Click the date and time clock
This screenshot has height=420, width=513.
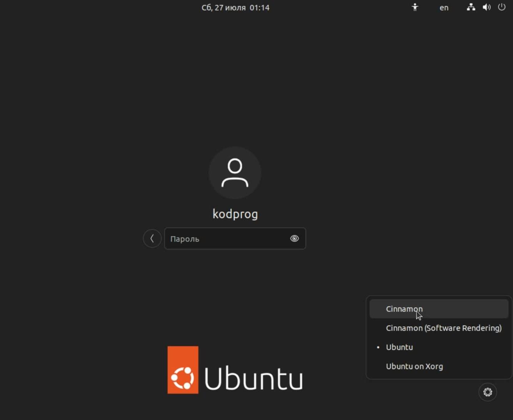[x=235, y=7]
